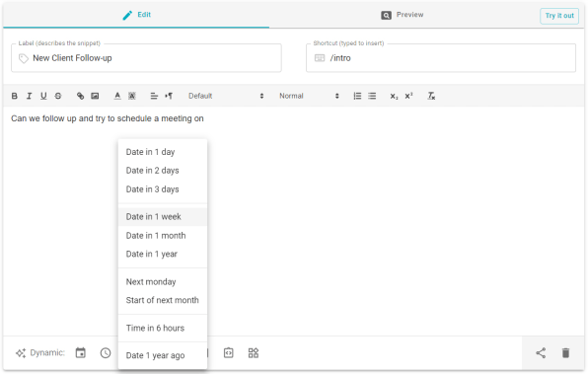
Task: Delete the snippet with trash icon
Action: pyautogui.click(x=566, y=353)
